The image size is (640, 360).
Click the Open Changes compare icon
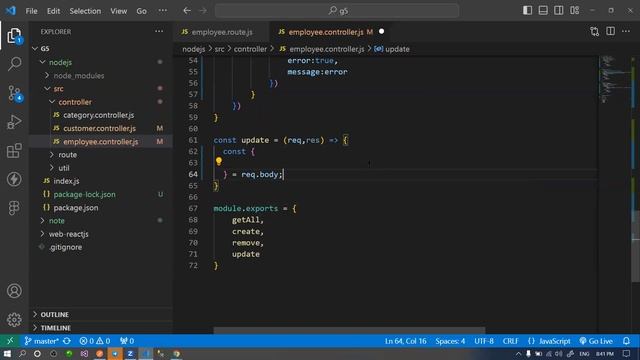click(x=594, y=31)
